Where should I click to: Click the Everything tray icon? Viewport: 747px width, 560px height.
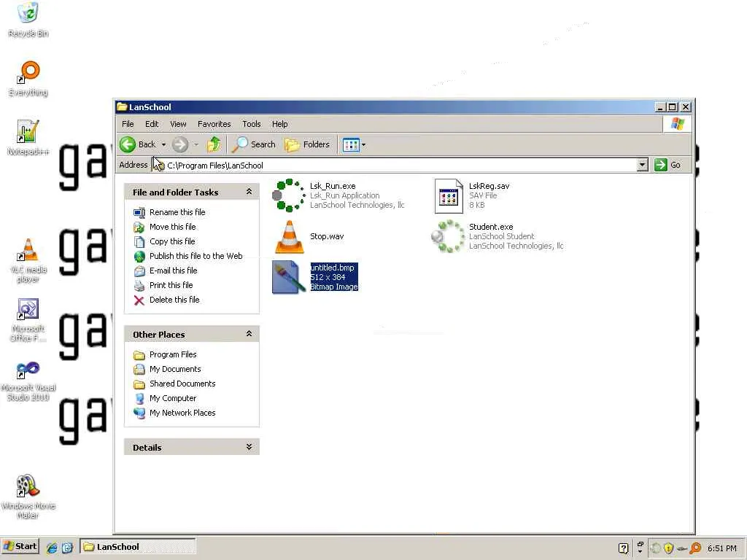point(695,548)
